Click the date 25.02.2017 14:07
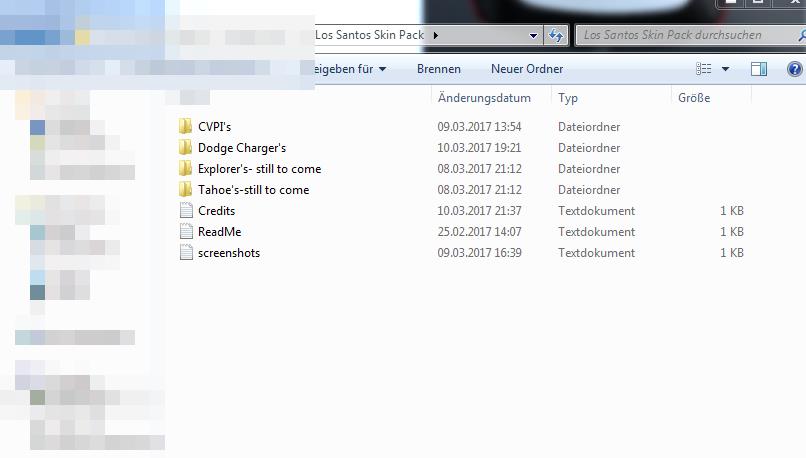The width and height of the screenshot is (806, 458). 479,232
